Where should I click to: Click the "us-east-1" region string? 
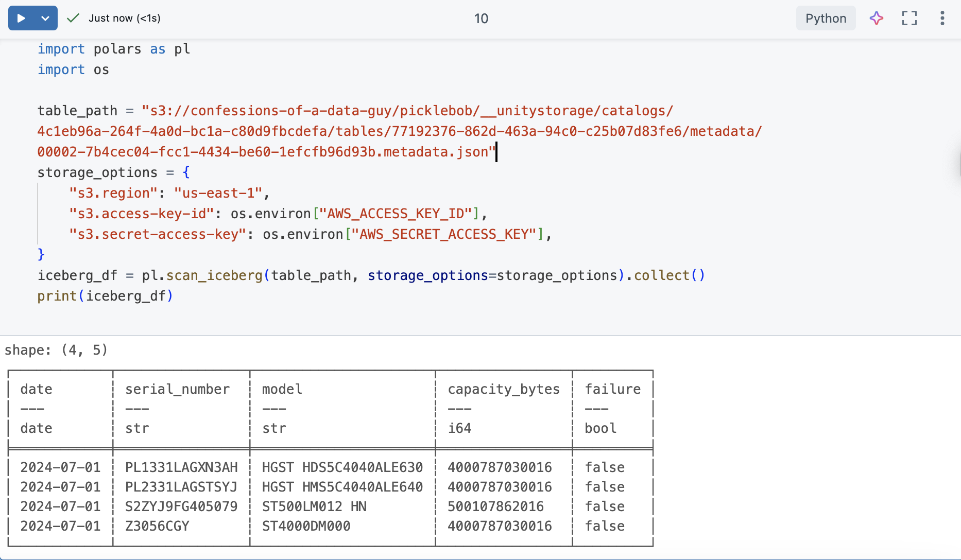pos(218,194)
